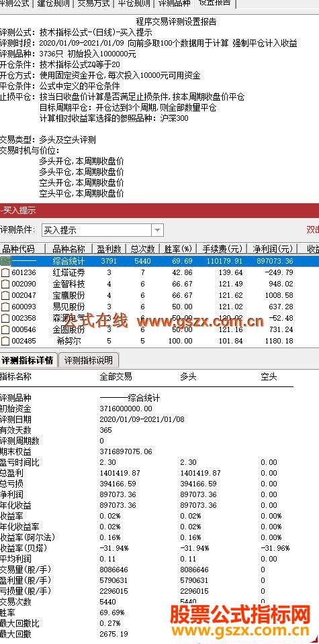Click the 期末权益 value 3716897075.06
Image resolution: width=319 pixels, height=644 pixels.
coord(126,451)
